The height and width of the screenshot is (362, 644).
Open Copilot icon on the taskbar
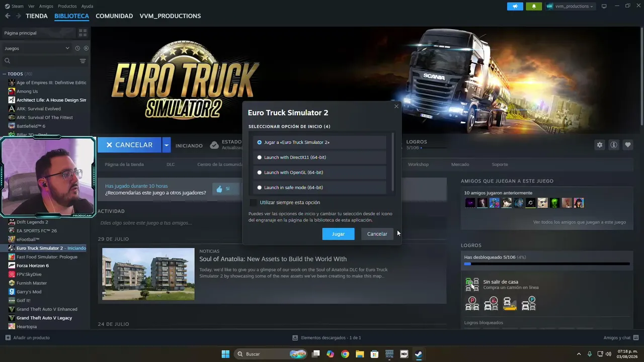pyautogui.click(x=330, y=354)
